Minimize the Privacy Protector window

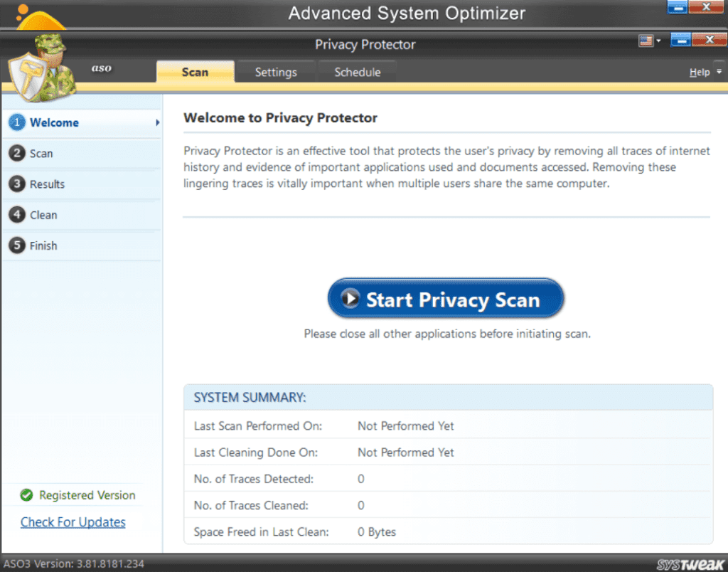680,40
